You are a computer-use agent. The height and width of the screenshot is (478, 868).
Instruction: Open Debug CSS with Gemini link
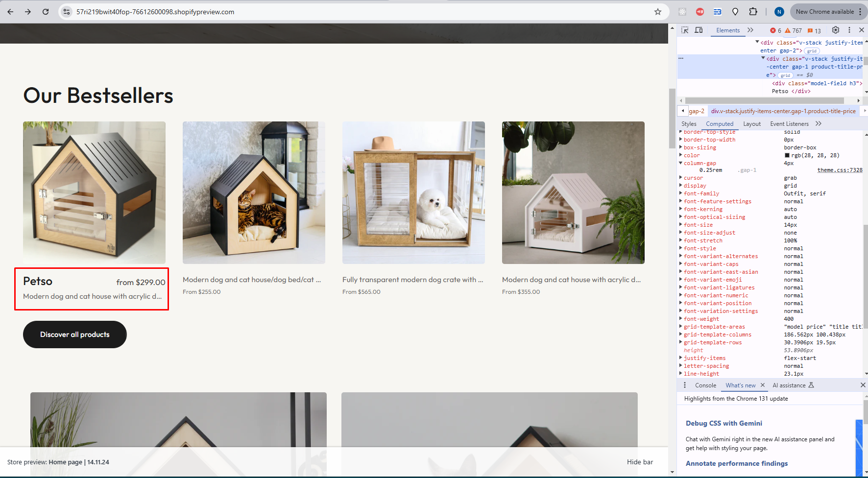pyautogui.click(x=723, y=423)
